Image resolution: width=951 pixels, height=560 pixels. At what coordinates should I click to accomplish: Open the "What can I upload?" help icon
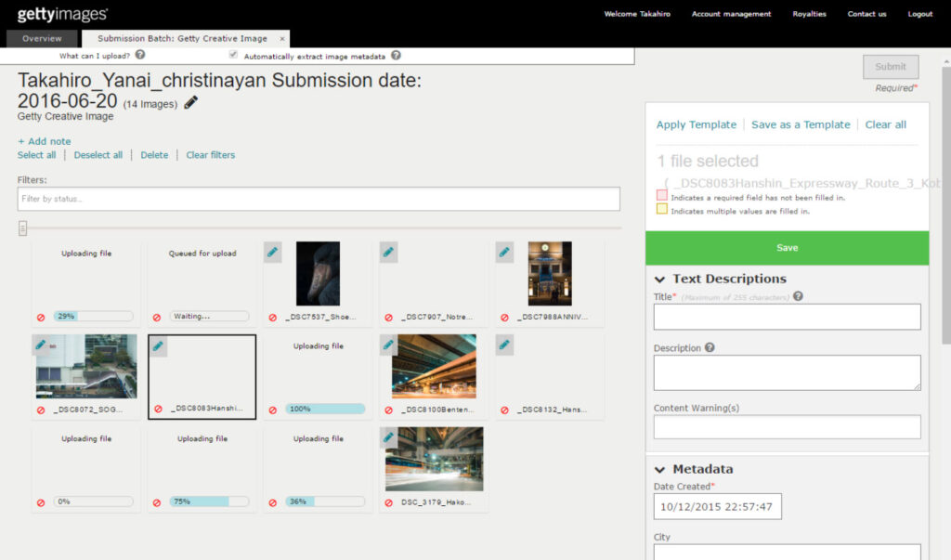(138, 54)
